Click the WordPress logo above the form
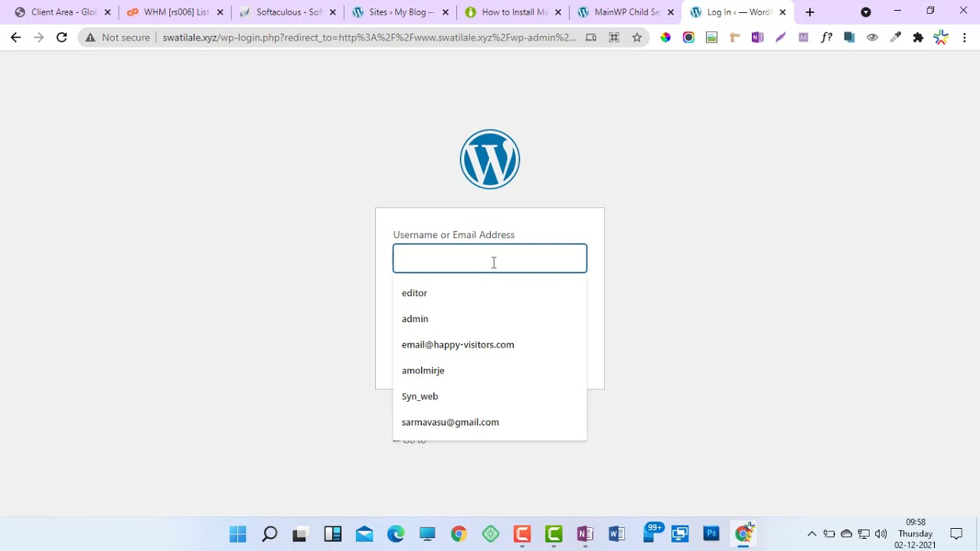The image size is (980, 551). (490, 159)
